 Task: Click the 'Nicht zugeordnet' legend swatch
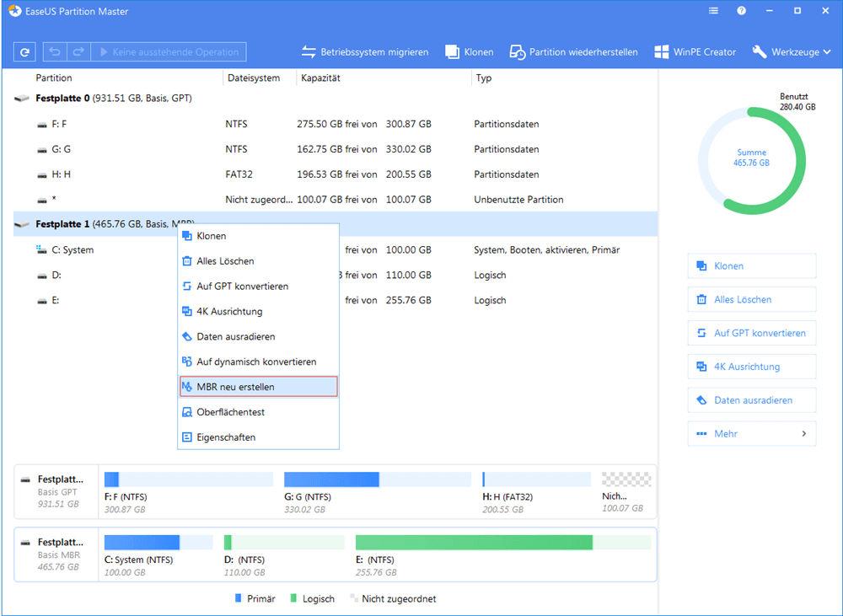tap(353, 597)
